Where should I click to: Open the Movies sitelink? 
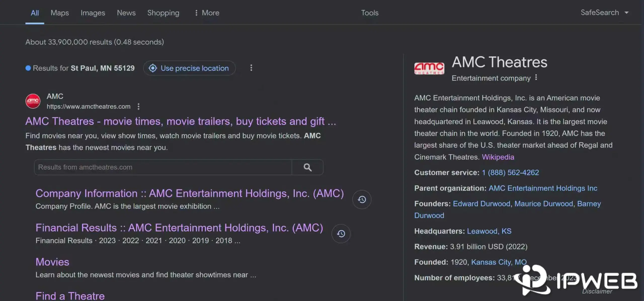point(52,262)
